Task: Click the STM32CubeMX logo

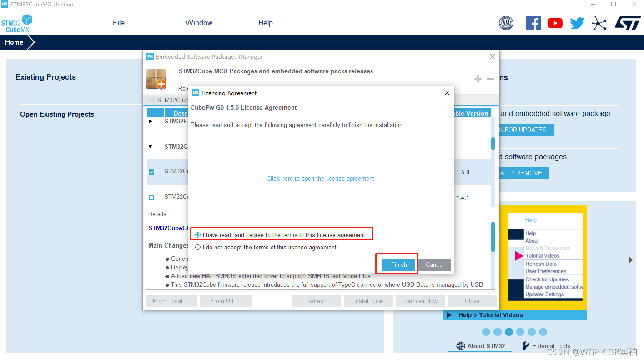Action: pyautogui.click(x=17, y=23)
